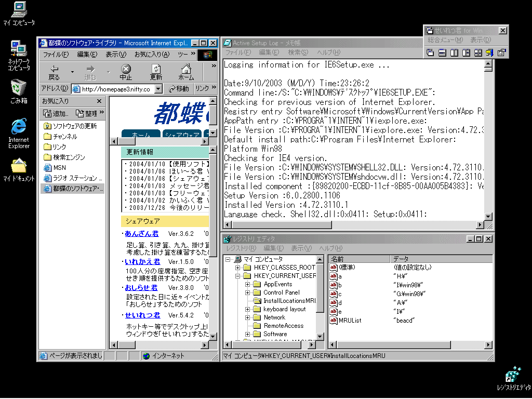Click the 名前 column header in Registry Editor
Viewport: 532px width, 399px height.
point(359,259)
